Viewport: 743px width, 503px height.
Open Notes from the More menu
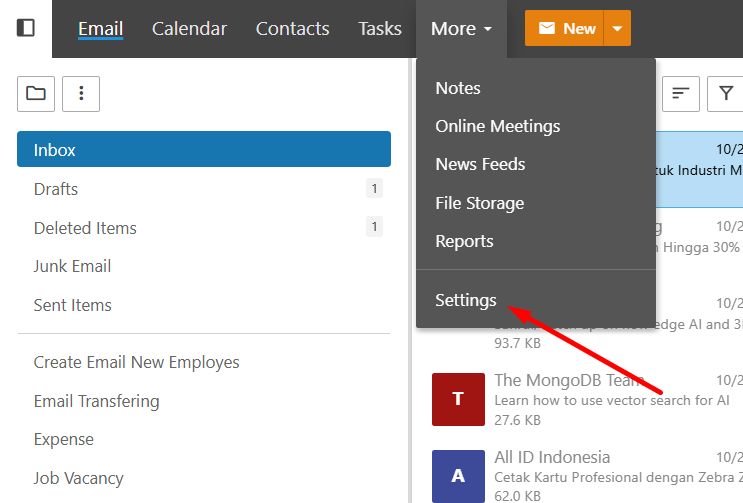click(458, 88)
